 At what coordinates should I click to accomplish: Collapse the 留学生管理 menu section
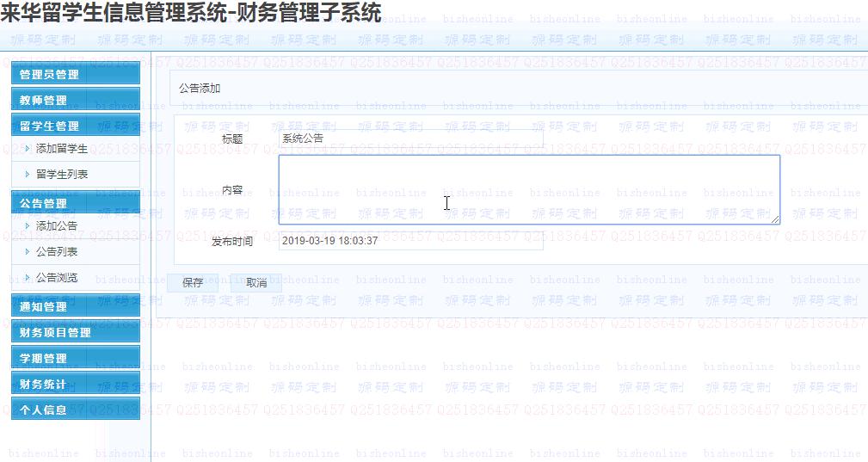click(76, 125)
